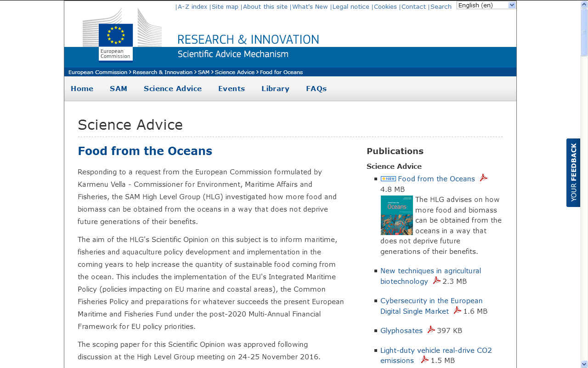Click the scrollbar down arrow
Viewport: 588px width, 368px height.
[x=584, y=364]
